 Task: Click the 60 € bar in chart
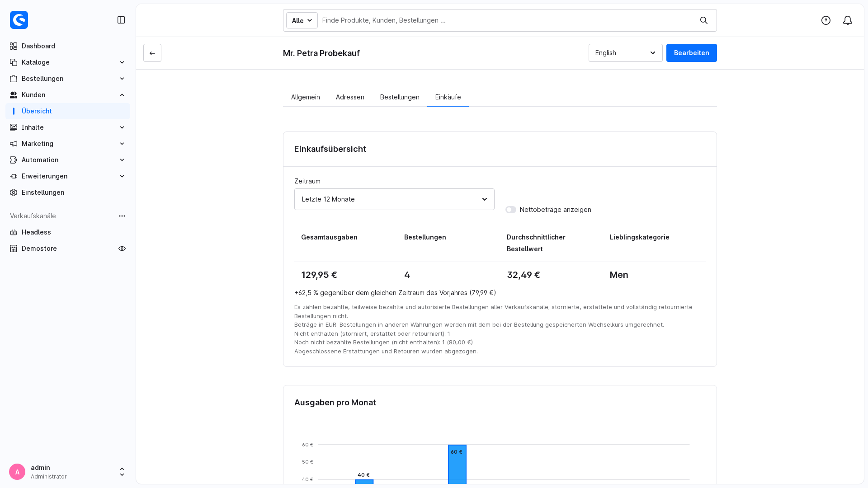(457, 464)
